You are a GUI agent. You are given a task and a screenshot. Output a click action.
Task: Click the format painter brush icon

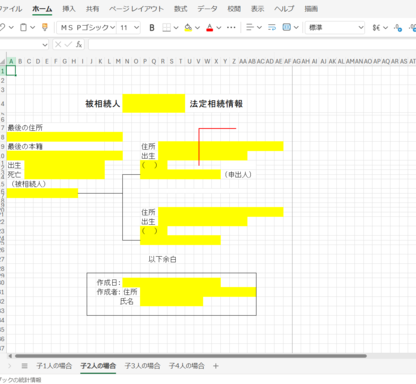click(45, 27)
